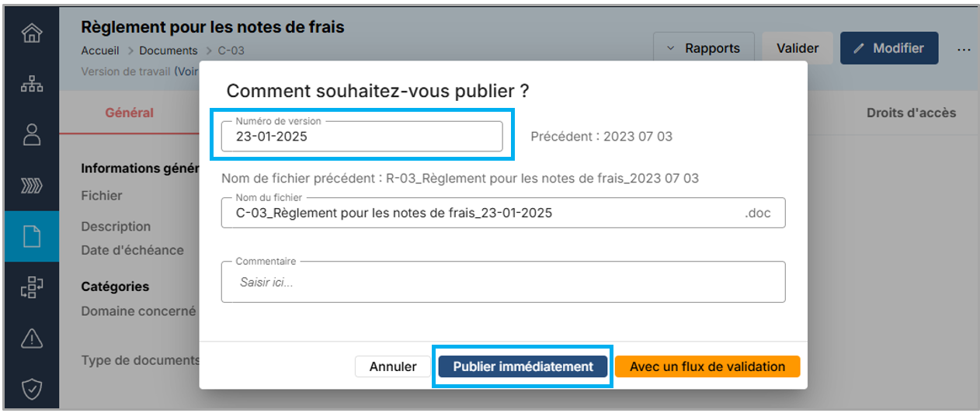Open the three-dot more options menu

(964, 49)
